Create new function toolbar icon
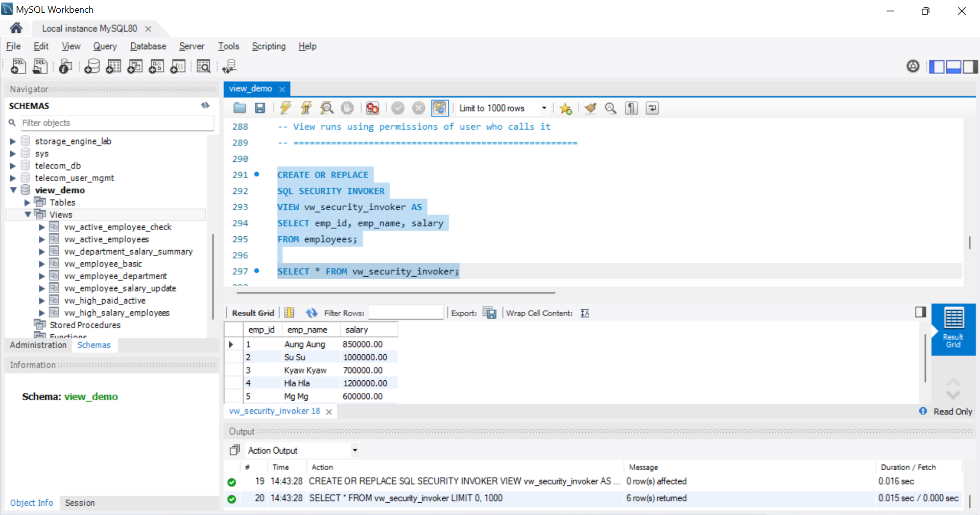Image resolution: width=980 pixels, height=515 pixels. (178, 66)
